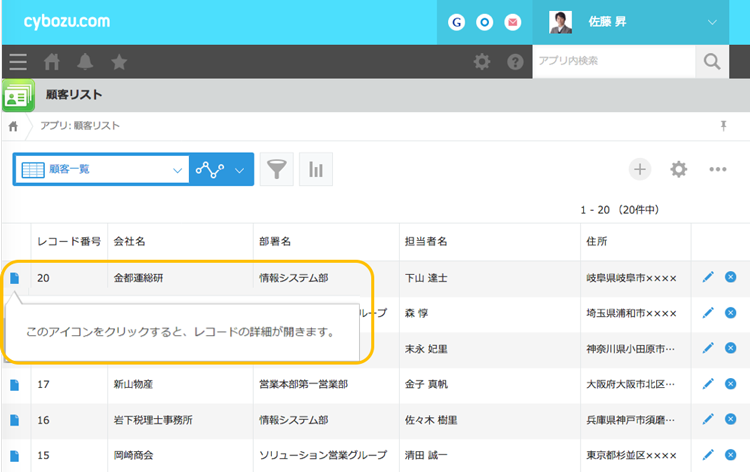Go to the portal home icon
The width and height of the screenshot is (750, 472).
(x=52, y=62)
